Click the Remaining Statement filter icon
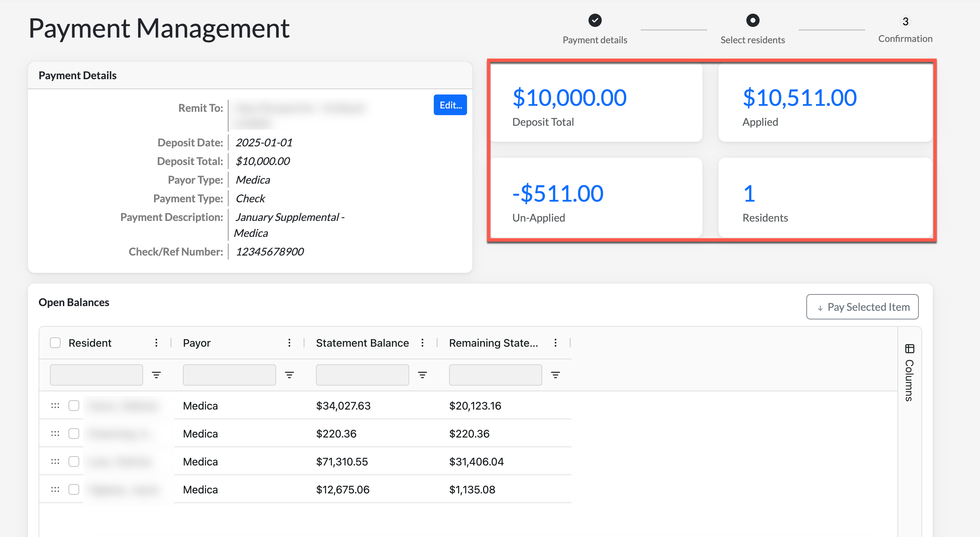This screenshot has height=537, width=980. coord(555,375)
